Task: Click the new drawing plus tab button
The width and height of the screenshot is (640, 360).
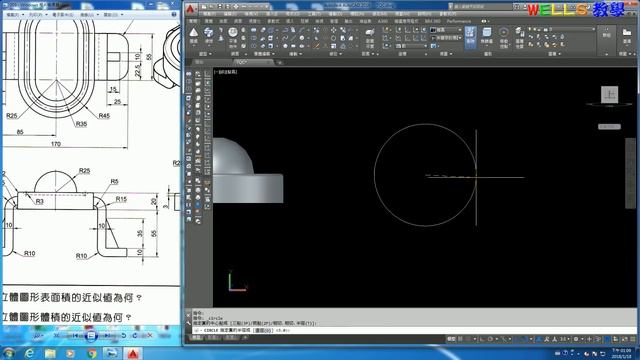Action: [x=280, y=62]
